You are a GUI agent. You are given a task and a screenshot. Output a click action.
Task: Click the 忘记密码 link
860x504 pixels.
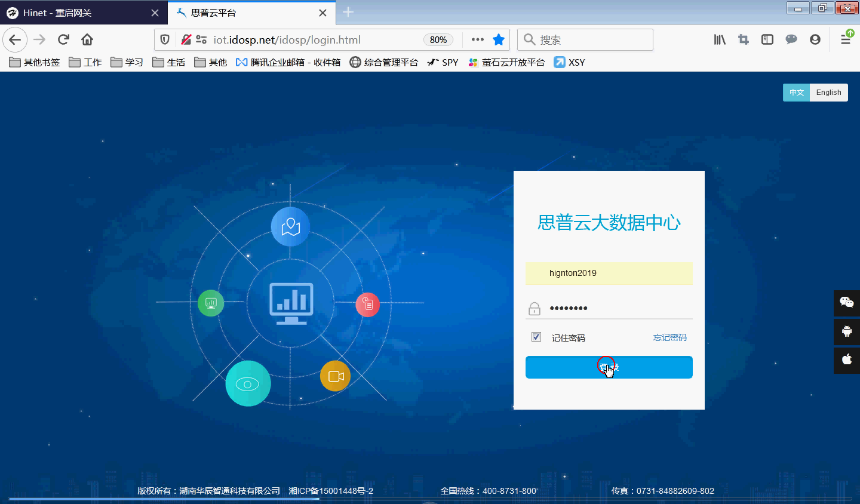click(x=669, y=337)
